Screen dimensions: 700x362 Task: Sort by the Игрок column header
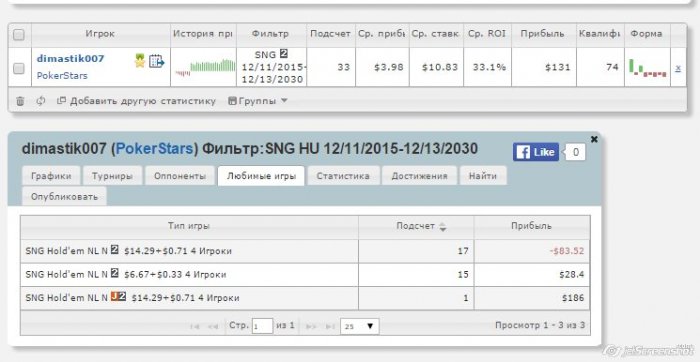coord(100,34)
